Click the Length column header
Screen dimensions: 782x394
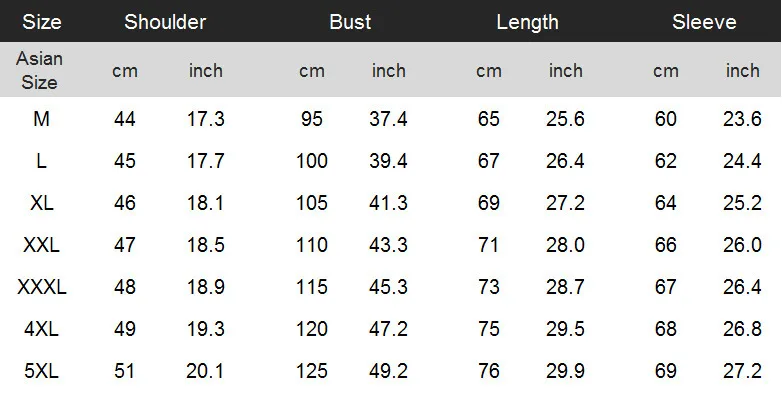(x=527, y=22)
